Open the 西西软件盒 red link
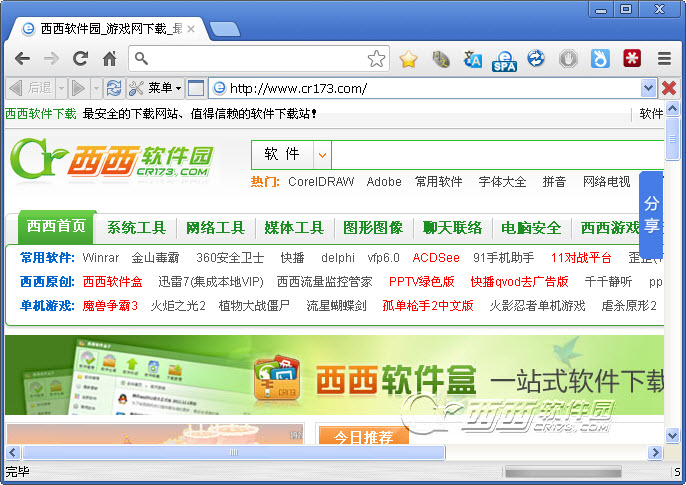 [112, 282]
